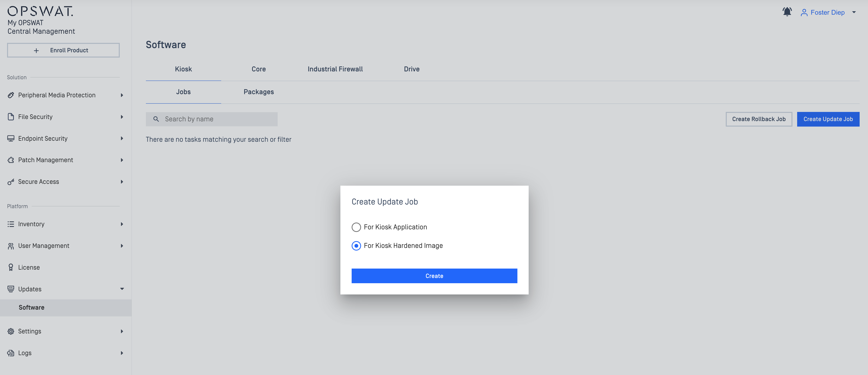Expand the User Management submenu arrow
This screenshot has width=868, height=375.
click(x=122, y=246)
